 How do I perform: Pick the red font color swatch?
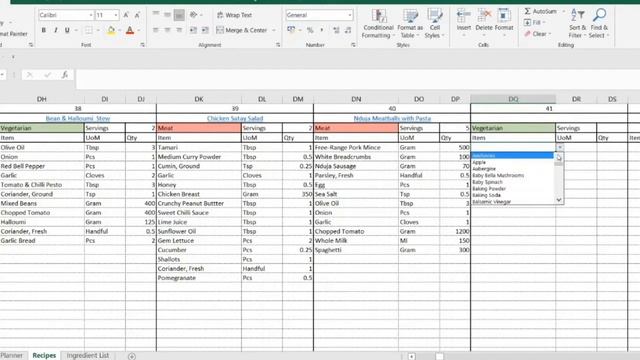130,30
